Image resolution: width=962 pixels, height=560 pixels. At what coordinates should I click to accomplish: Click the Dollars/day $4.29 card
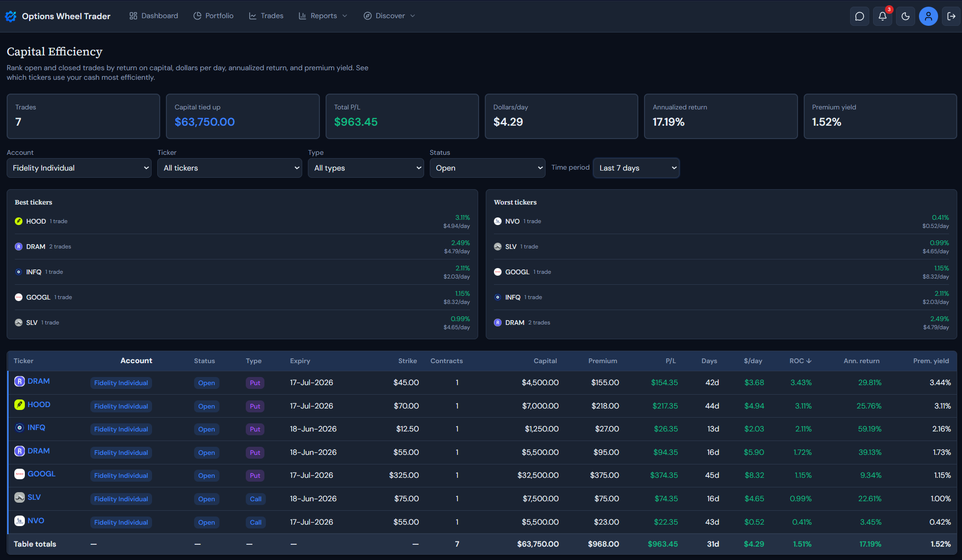[x=561, y=116]
